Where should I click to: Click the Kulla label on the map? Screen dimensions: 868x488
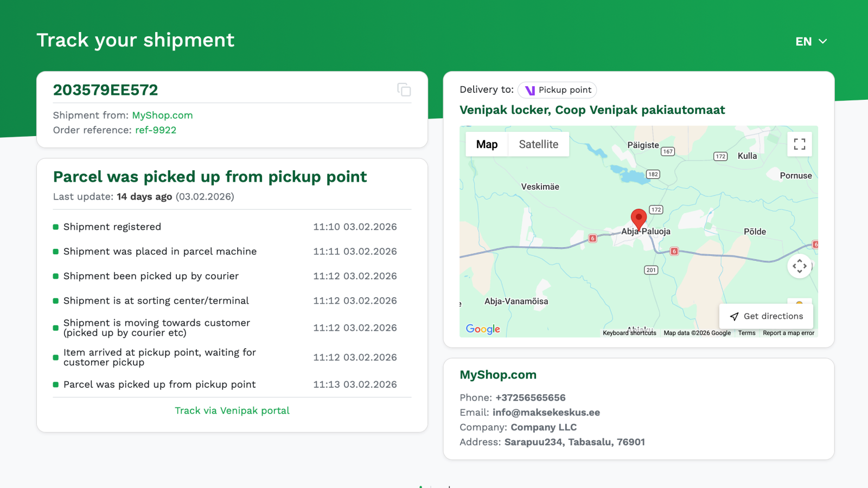point(748,156)
